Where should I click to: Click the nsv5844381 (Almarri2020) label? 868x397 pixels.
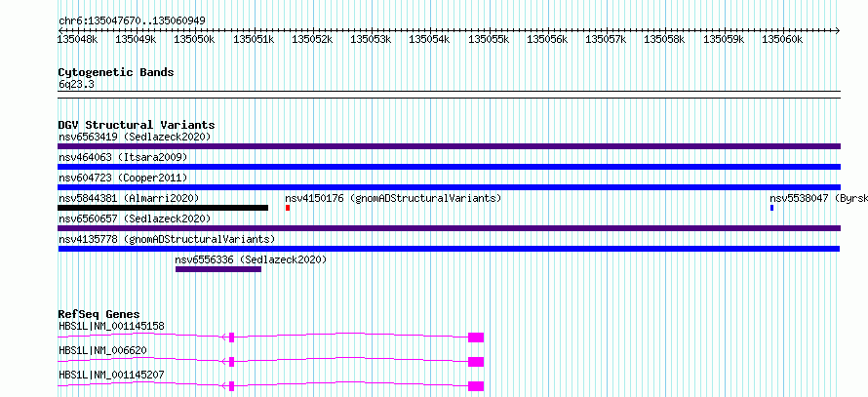[129, 198]
